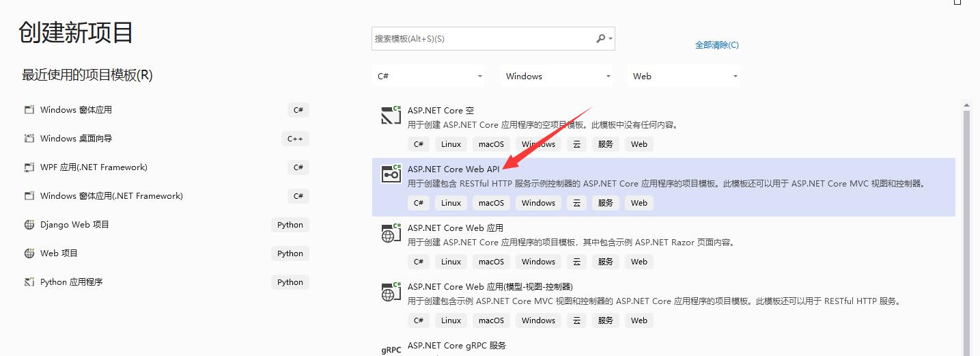Click the Web tag under ASP.NET Core 空
This screenshot has height=356, width=980.
(639, 144)
